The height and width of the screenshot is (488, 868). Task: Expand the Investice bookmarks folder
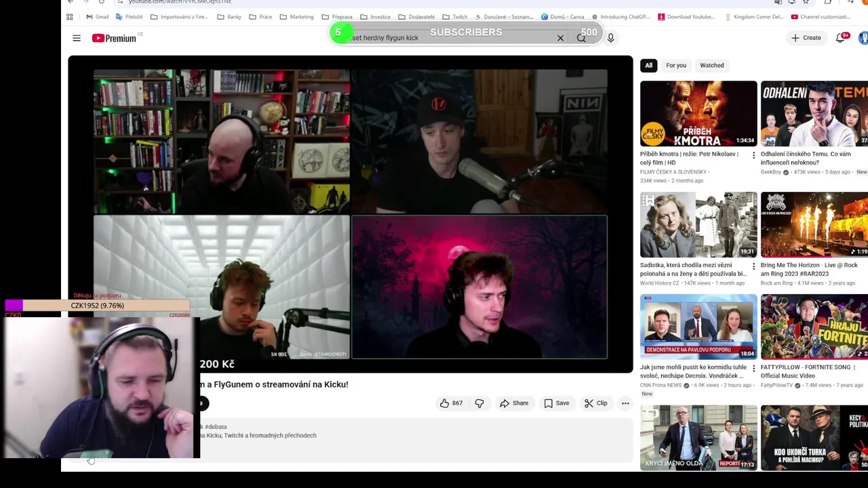(x=375, y=17)
